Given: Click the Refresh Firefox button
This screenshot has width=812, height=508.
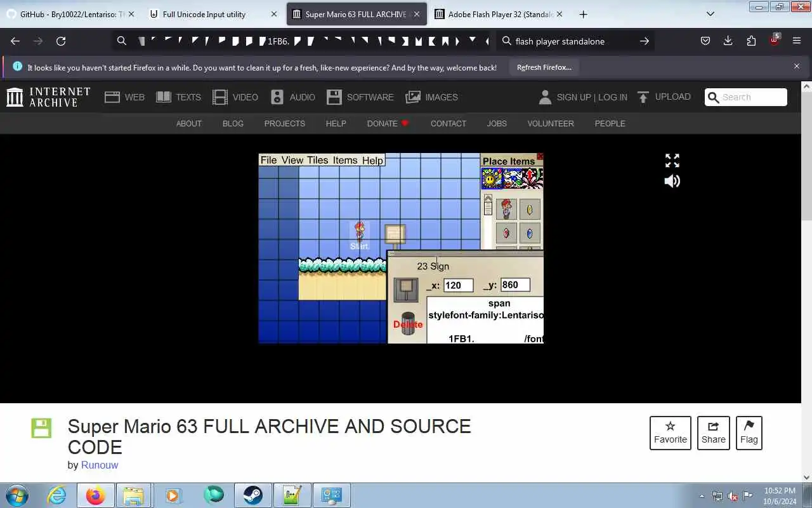Looking at the screenshot, I should click(544, 67).
